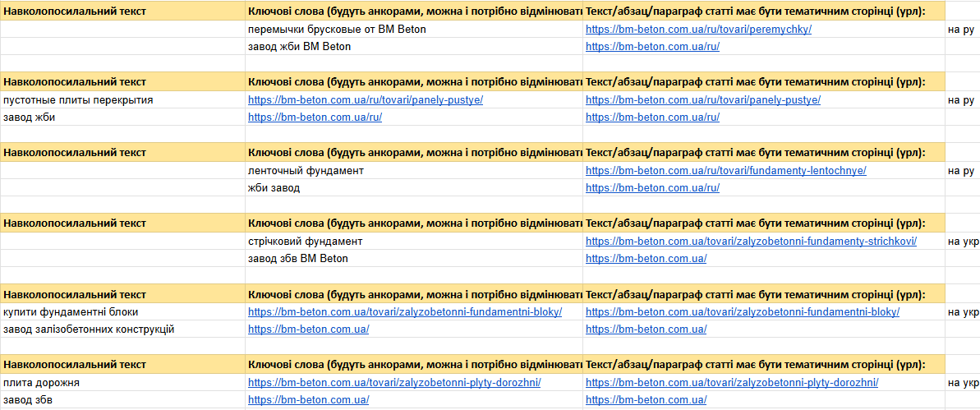
Task: Open the zalyzobetonni-fundamenty-strichkovi link
Action: coord(752,242)
